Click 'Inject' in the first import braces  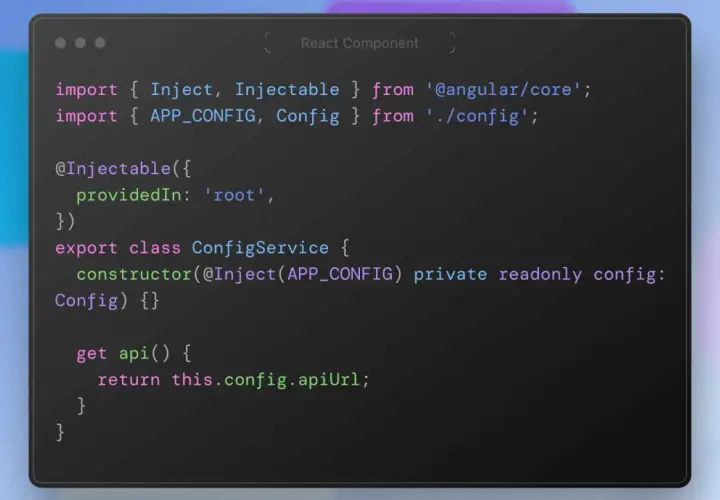tap(181, 90)
